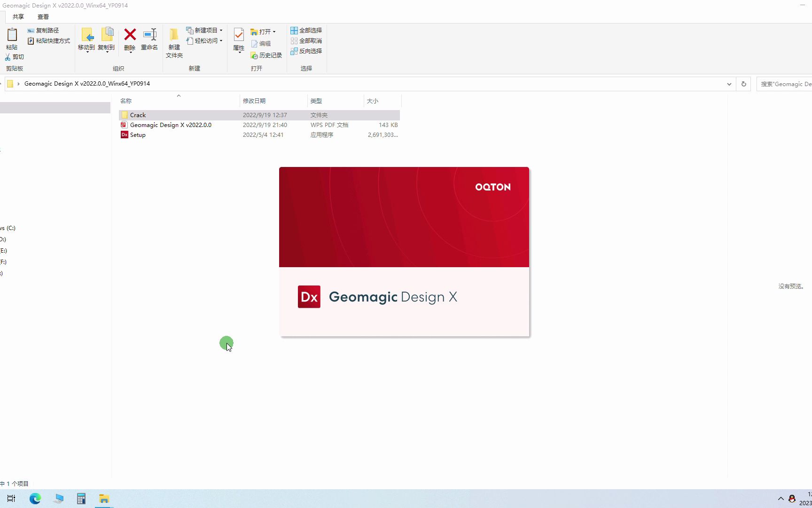Select the C: drive in navigation pane

point(8,228)
